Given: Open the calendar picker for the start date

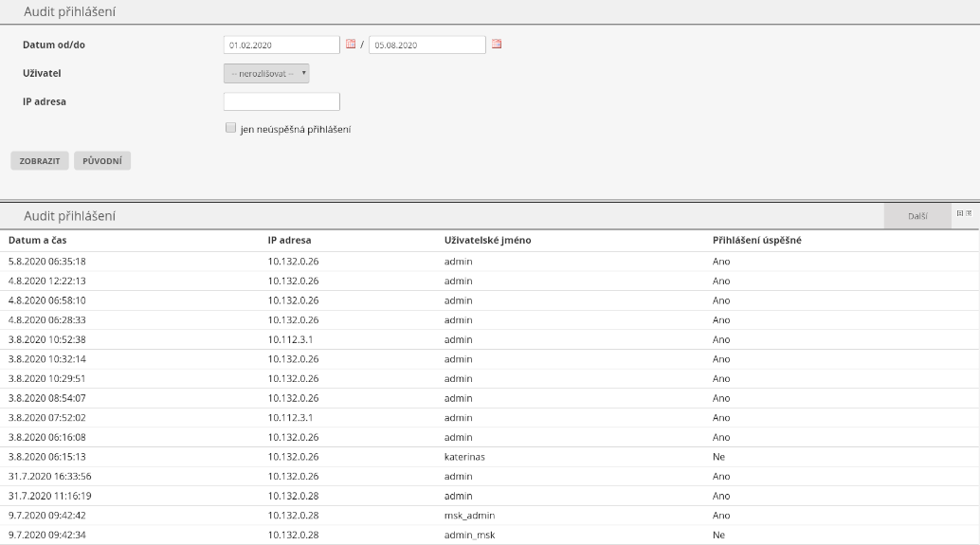Looking at the screenshot, I should pyautogui.click(x=351, y=45).
